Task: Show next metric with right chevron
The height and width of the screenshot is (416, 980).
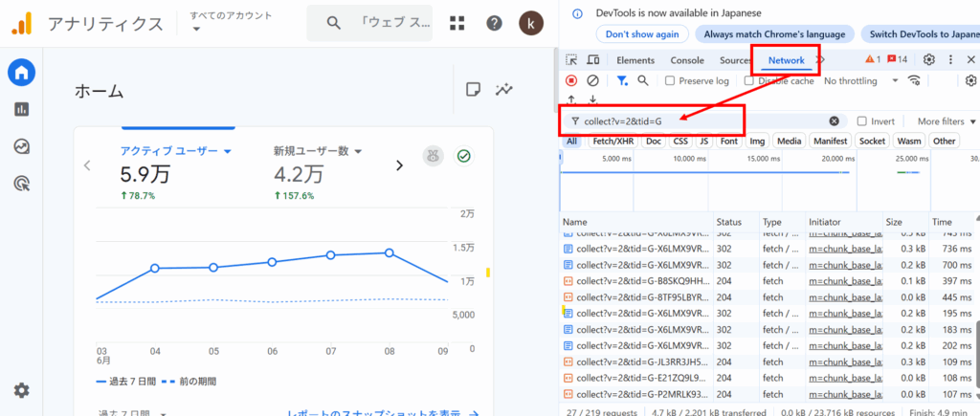Action: (x=400, y=165)
